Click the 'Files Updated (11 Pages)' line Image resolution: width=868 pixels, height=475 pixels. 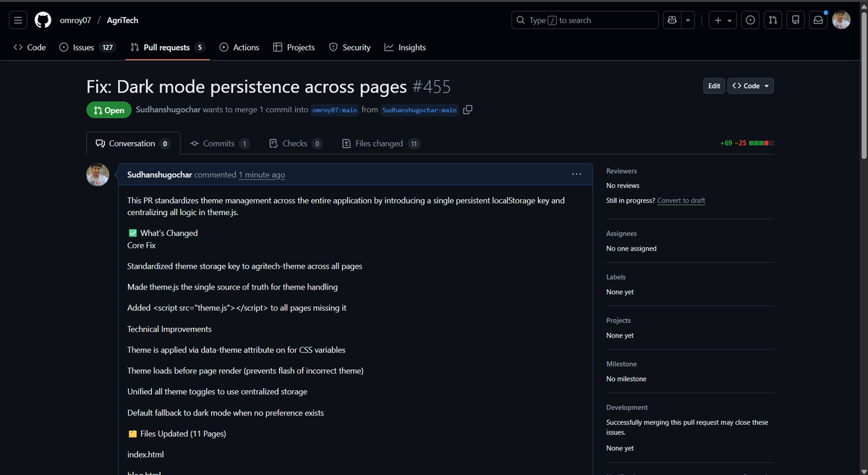[x=176, y=434]
